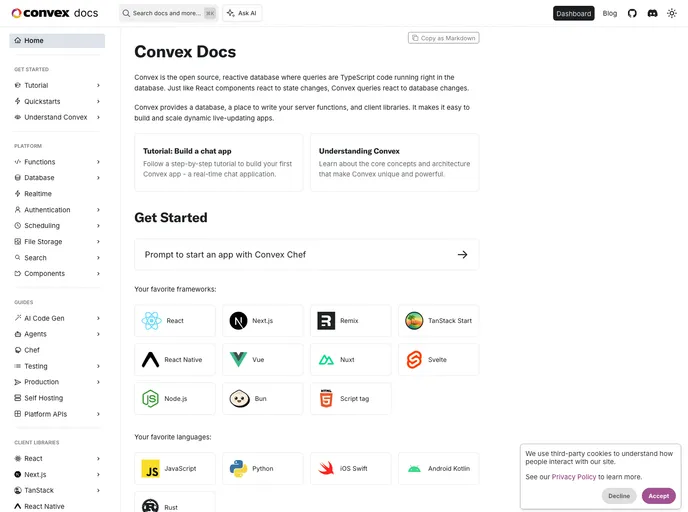Image resolution: width=688 pixels, height=512 pixels.
Task: Expand the Authentication sidebar chevron
Action: [98, 210]
